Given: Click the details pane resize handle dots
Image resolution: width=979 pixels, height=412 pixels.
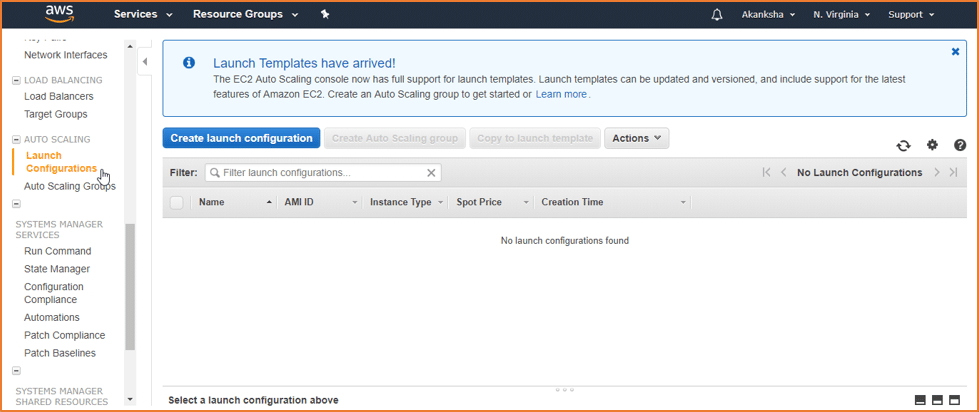Looking at the screenshot, I should click(x=564, y=390).
